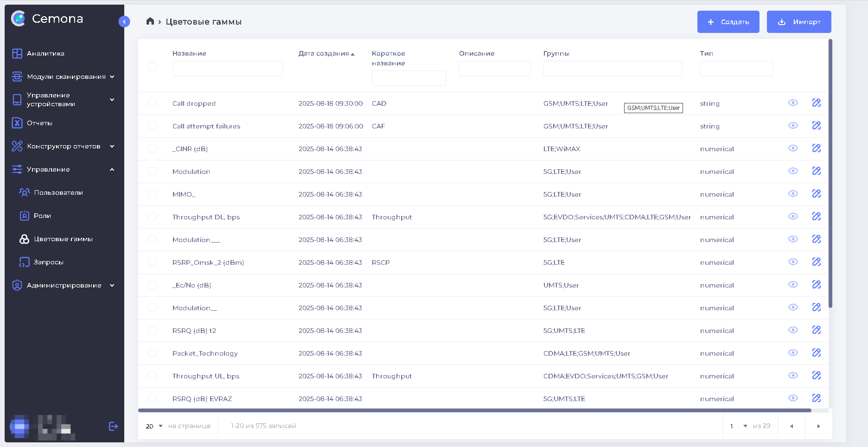Go to next page arrow
The image size is (868, 447).
click(x=818, y=426)
